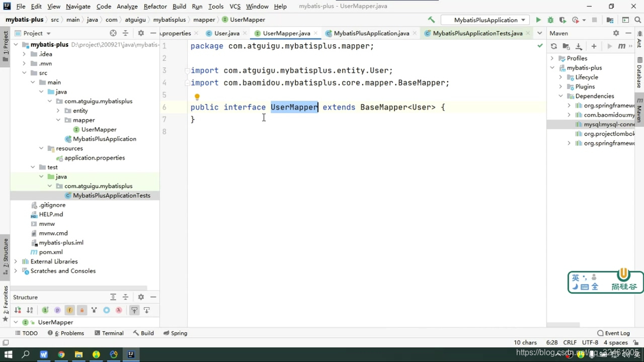
Task: Download sources icon in Maven panel
Action: 579,46
